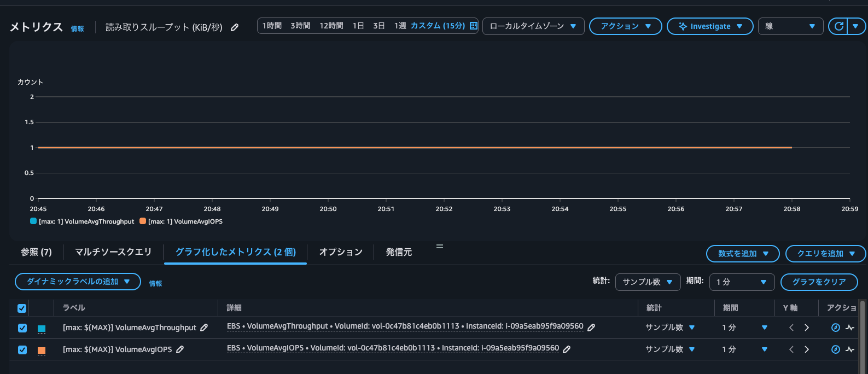Image resolution: width=868 pixels, height=374 pixels.
Task: Click the カスタム (15分) time range
Action: (x=438, y=26)
